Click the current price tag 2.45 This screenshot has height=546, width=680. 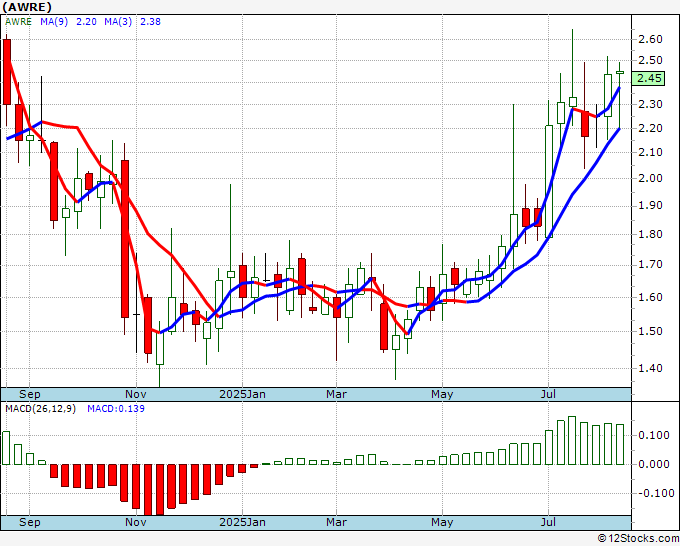(648, 78)
